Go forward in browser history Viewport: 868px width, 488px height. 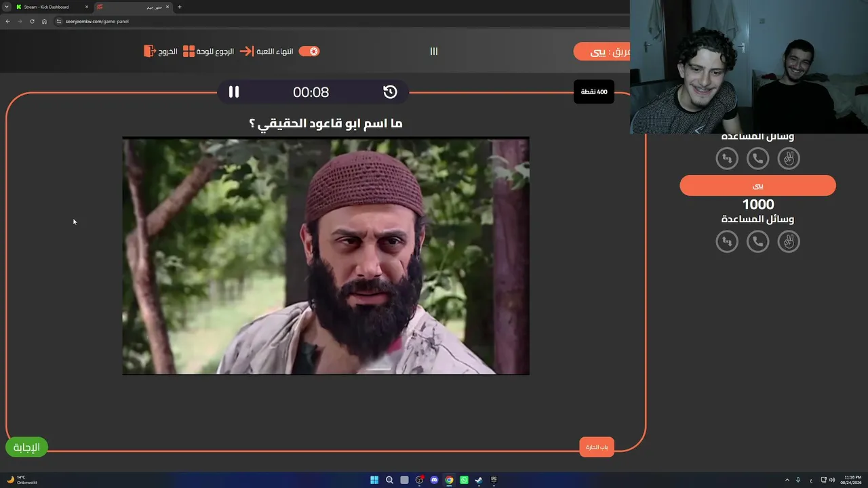pos(20,21)
